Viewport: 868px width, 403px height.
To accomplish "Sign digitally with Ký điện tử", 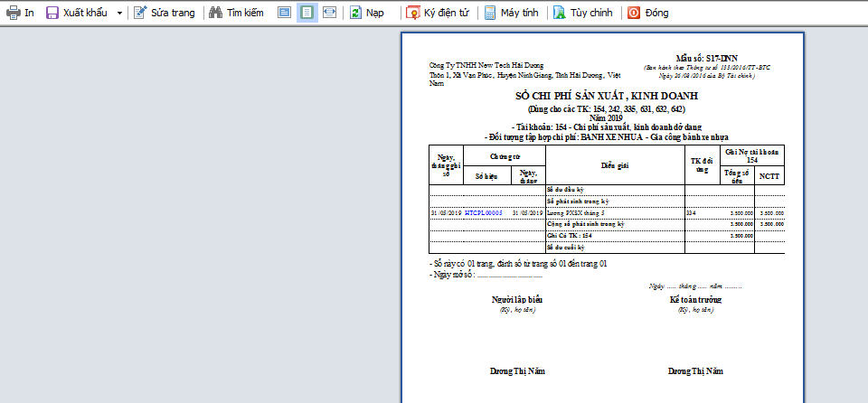I will (439, 14).
